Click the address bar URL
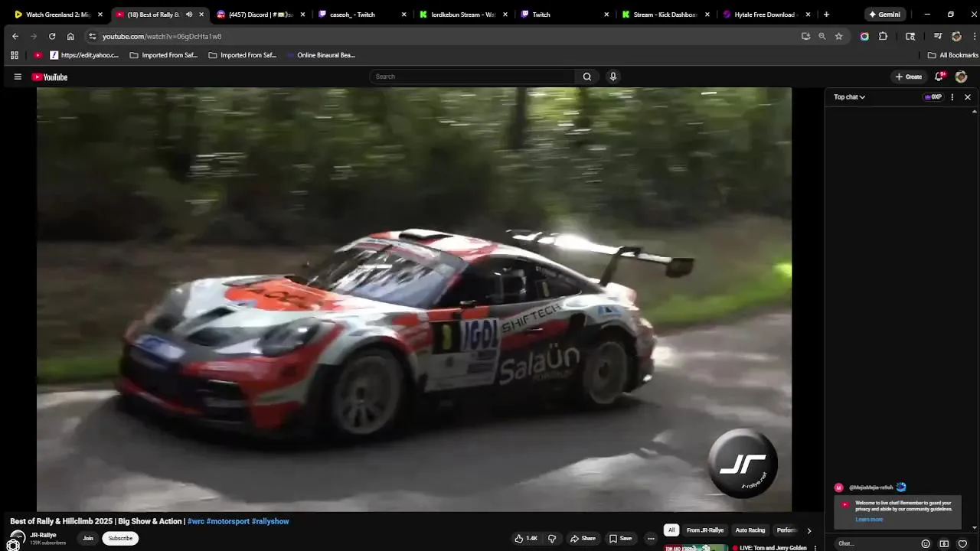Image resolution: width=980 pixels, height=551 pixels. [x=162, y=36]
